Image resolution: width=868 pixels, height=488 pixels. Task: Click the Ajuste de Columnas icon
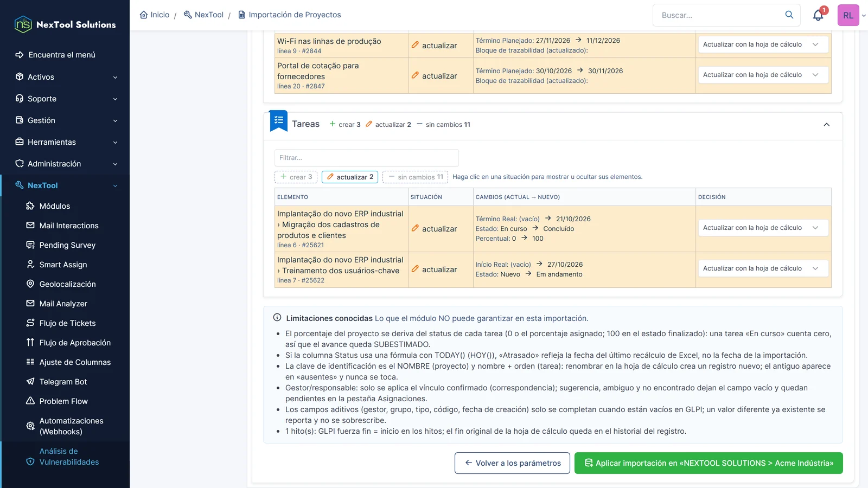(x=30, y=362)
